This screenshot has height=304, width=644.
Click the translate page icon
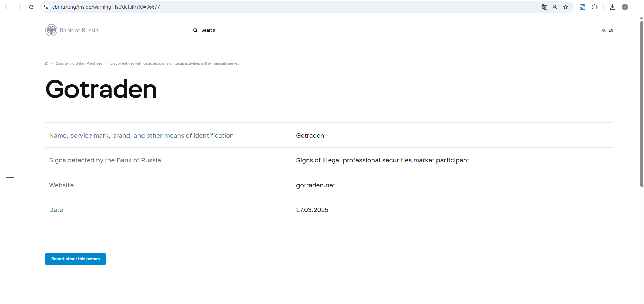click(x=544, y=7)
